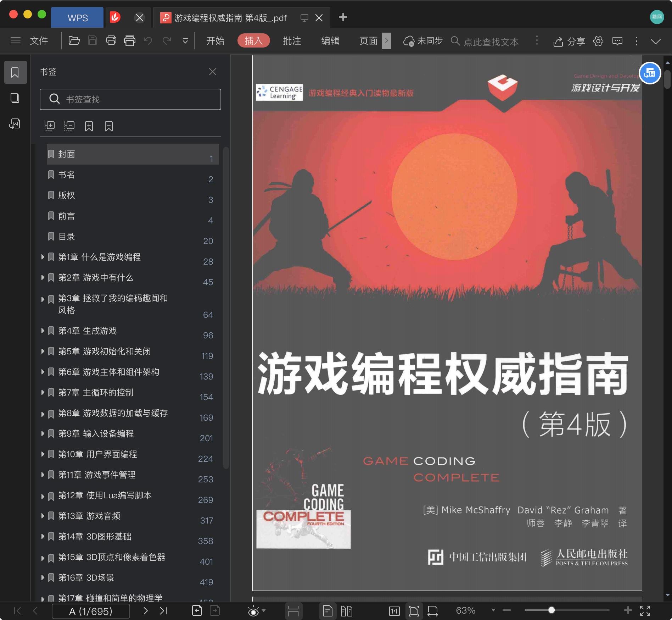Open the hamburger menu next to 文件

16,40
